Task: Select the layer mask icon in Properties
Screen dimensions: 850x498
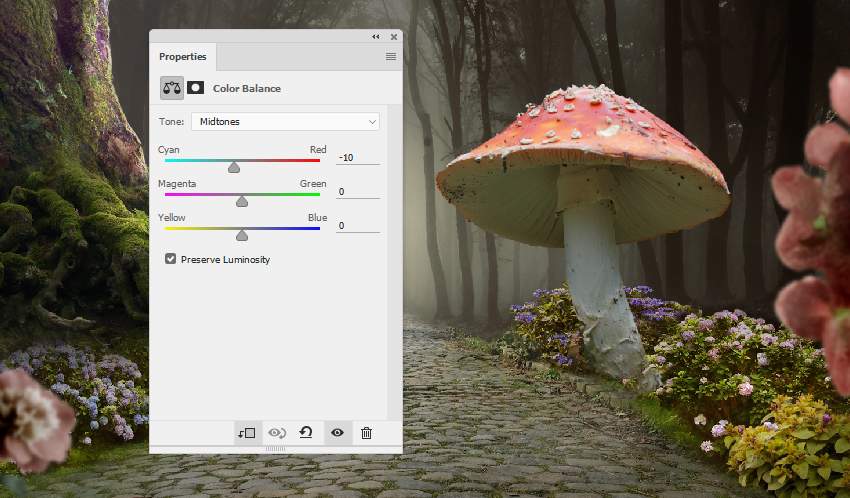Action: click(196, 88)
